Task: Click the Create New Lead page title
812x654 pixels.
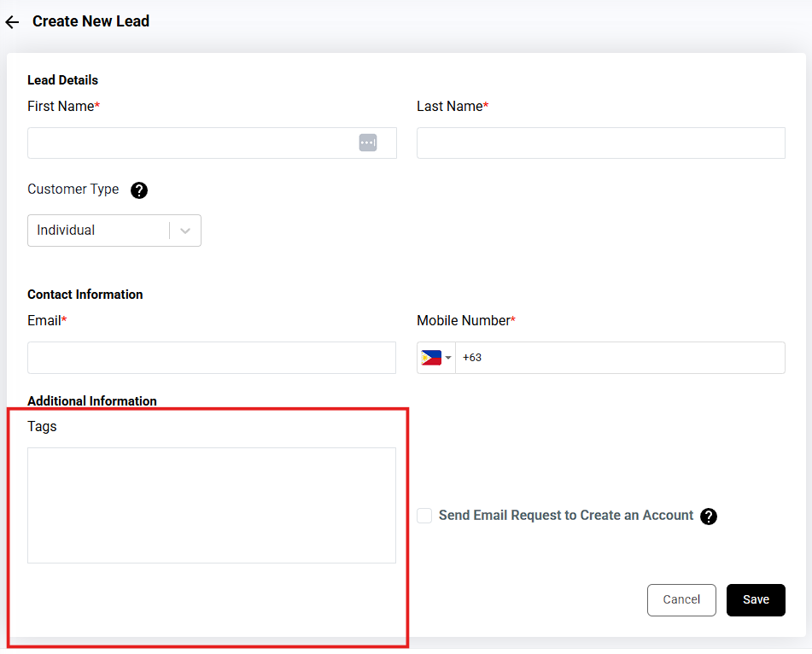Action: click(x=91, y=21)
